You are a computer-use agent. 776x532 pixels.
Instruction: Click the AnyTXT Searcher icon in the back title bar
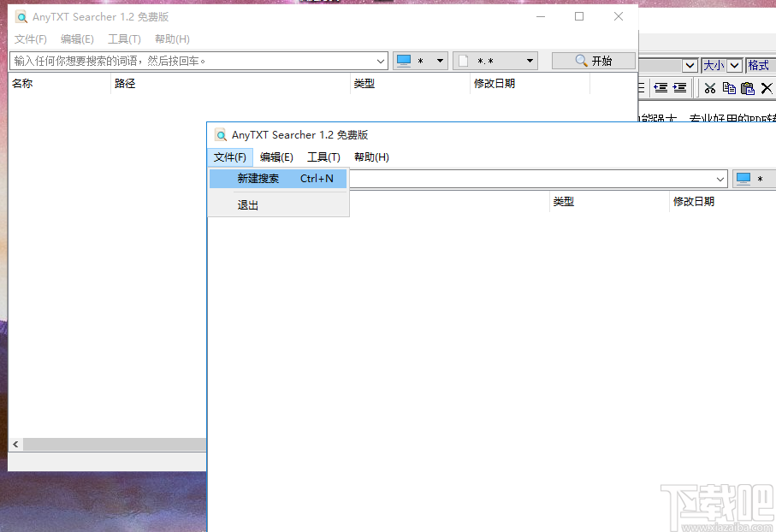click(x=21, y=17)
